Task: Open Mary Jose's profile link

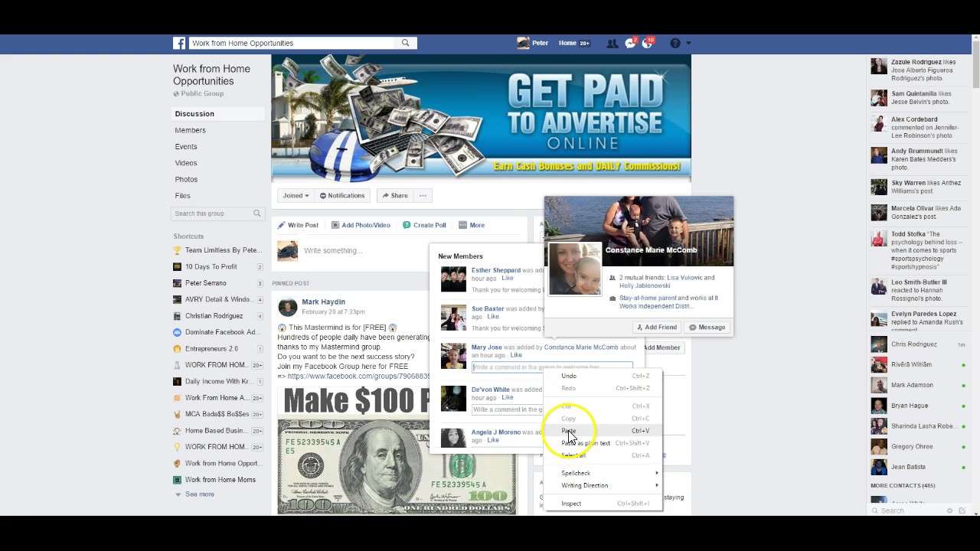Action: tap(487, 347)
